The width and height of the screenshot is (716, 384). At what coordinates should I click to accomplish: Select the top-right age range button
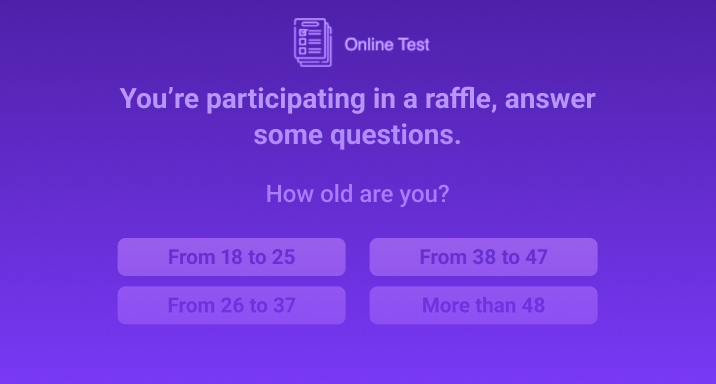point(484,257)
